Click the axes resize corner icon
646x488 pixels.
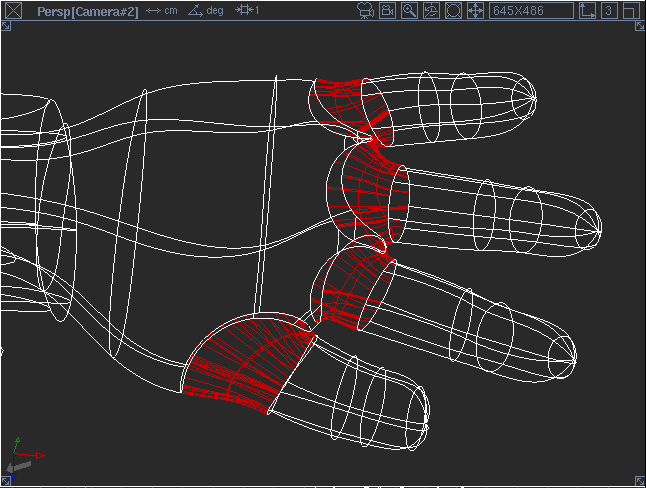587,11
